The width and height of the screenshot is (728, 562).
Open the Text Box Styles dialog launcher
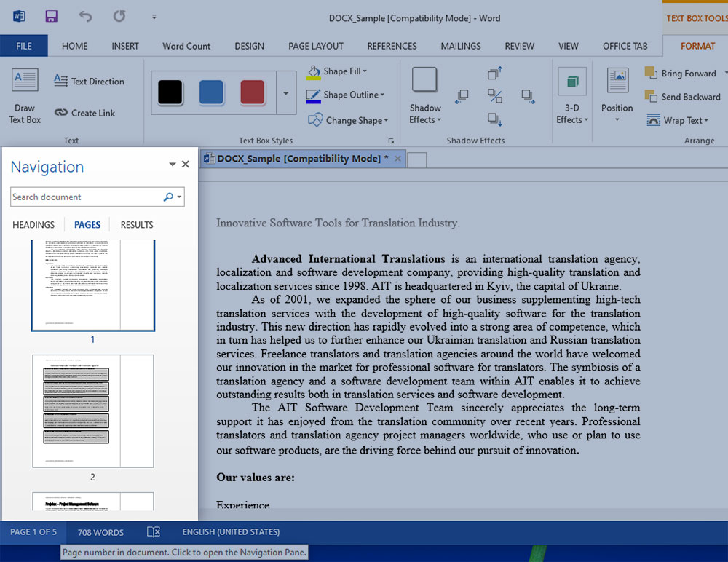point(392,140)
